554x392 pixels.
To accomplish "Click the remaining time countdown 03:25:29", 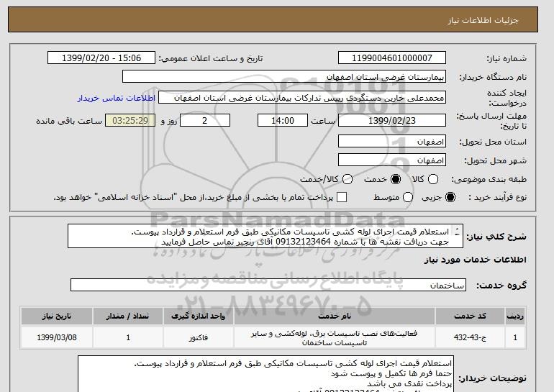I will coord(130,120).
